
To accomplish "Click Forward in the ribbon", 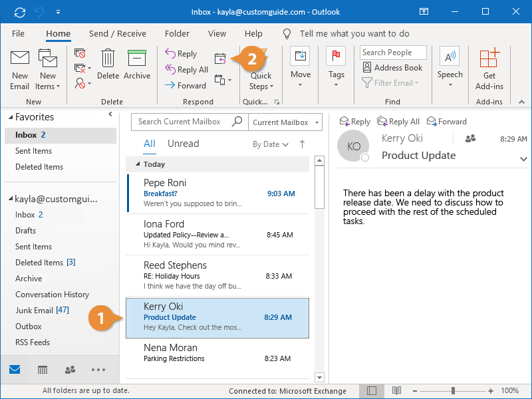I will 186,86.
